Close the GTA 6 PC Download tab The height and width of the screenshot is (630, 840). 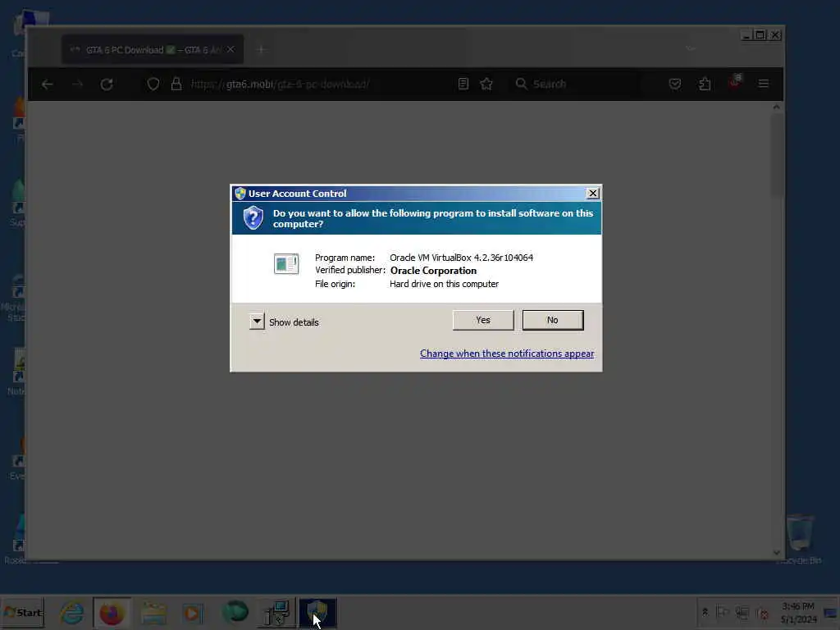click(x=231, y=50)
